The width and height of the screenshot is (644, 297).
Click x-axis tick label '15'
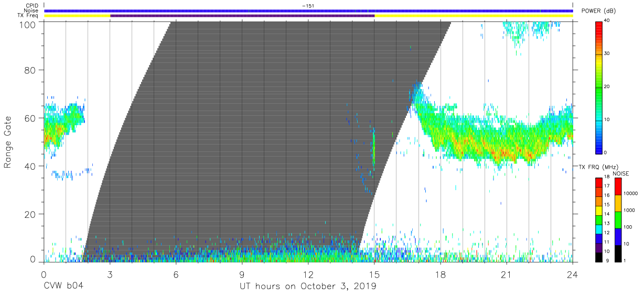click(x=374, y=274)
